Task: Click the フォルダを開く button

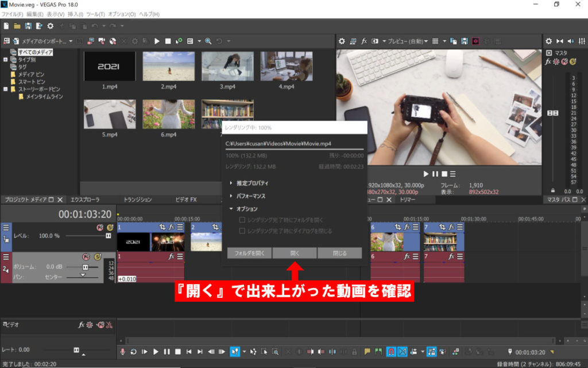Action: coord(249,253)
